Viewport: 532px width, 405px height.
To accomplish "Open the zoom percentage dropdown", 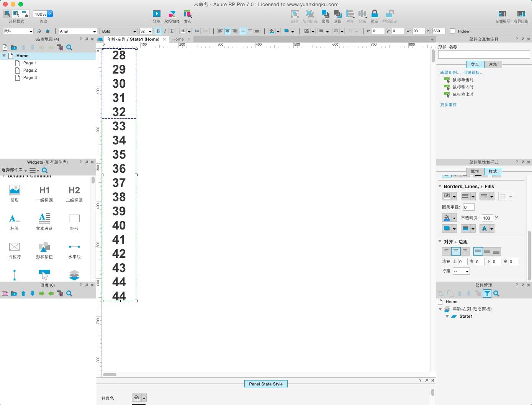I will click(x=50, y=14).
